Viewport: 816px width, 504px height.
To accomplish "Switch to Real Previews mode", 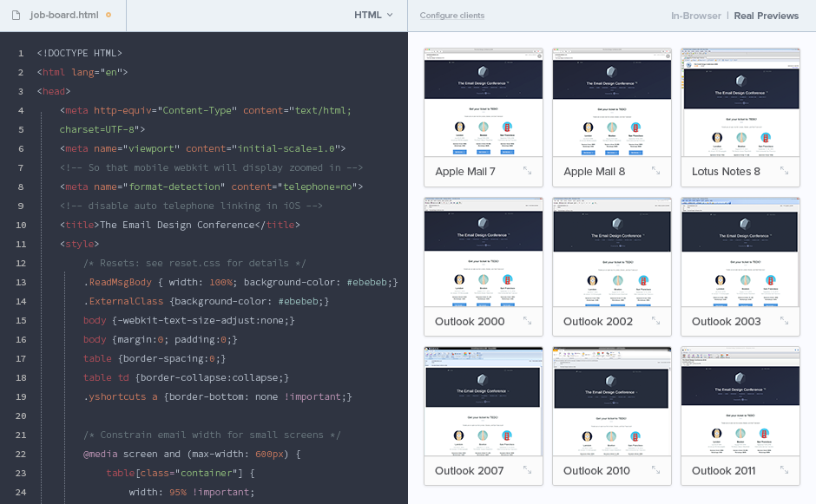I will pos(766,16).
